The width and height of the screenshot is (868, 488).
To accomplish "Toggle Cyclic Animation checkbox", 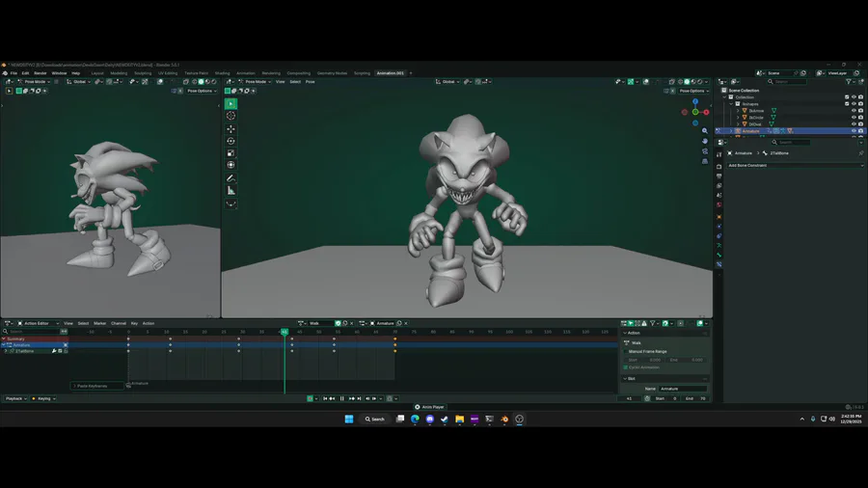I will click(626, 367).
